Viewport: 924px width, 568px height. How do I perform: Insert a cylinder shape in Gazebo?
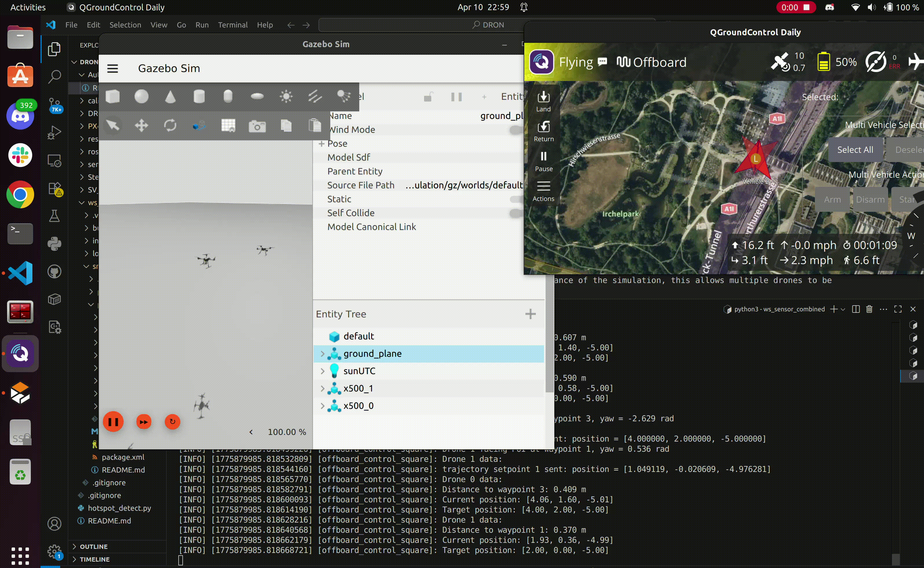199,97
